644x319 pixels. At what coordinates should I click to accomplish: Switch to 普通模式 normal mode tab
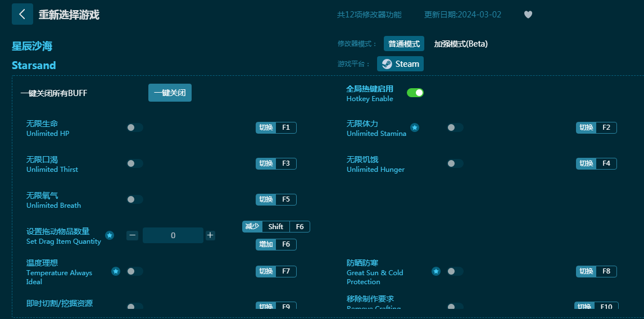click(x=403, y=44)
